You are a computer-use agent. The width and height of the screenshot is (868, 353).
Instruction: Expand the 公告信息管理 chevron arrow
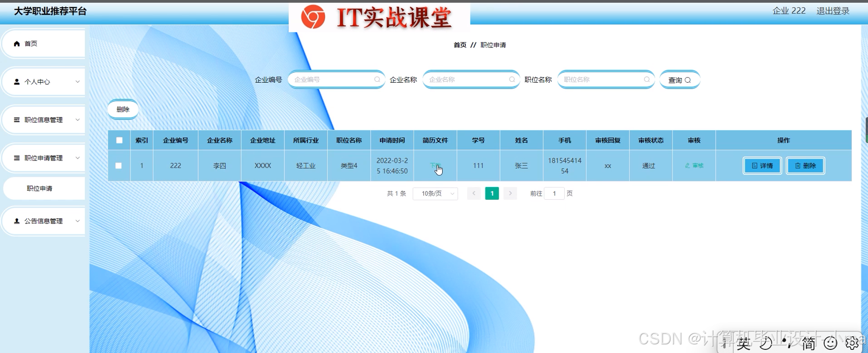point(77,221)
